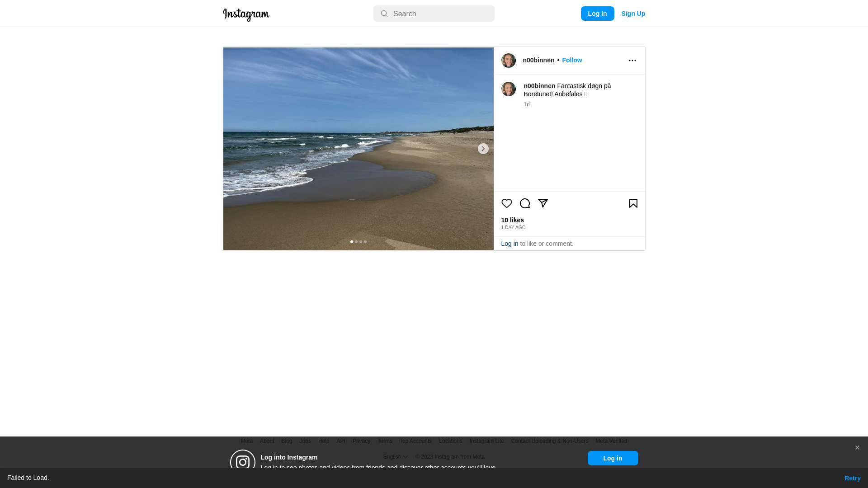
Task: Open the Terms footer link
Action: [385, 441]
